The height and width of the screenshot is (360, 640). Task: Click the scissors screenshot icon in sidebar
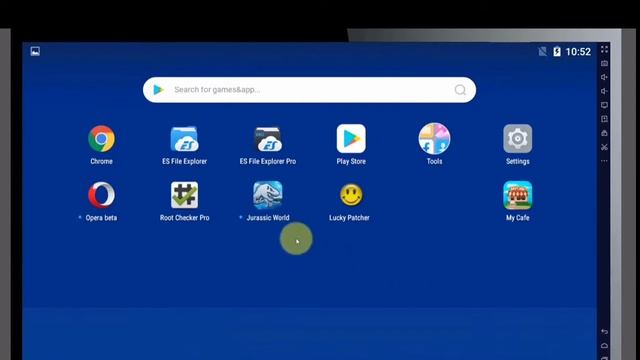(x=604, y=147)
